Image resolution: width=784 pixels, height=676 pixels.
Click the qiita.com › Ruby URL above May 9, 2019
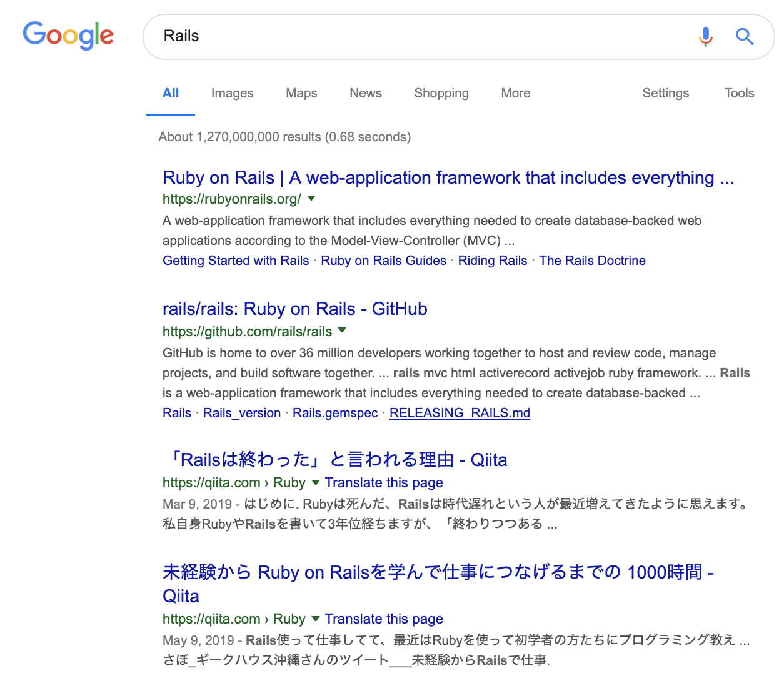(x=234, y=619)
